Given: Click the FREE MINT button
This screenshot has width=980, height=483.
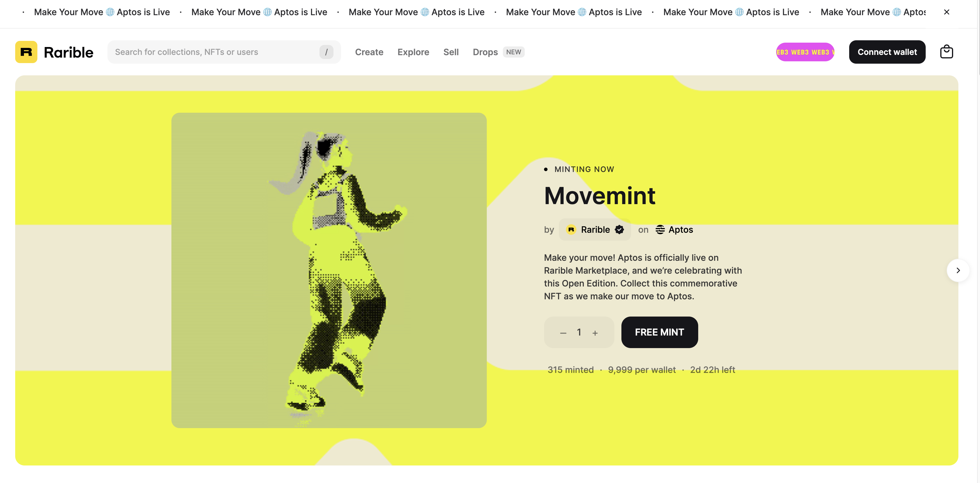Looking at the screenshot, I should coord(659,332).
